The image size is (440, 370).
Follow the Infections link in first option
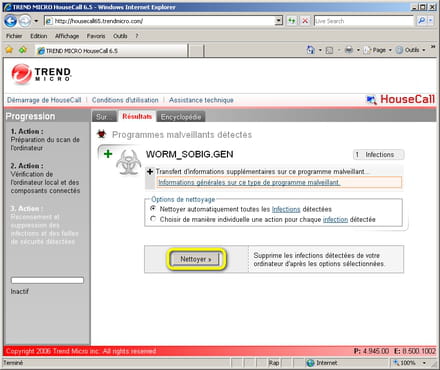pos(286,209)
